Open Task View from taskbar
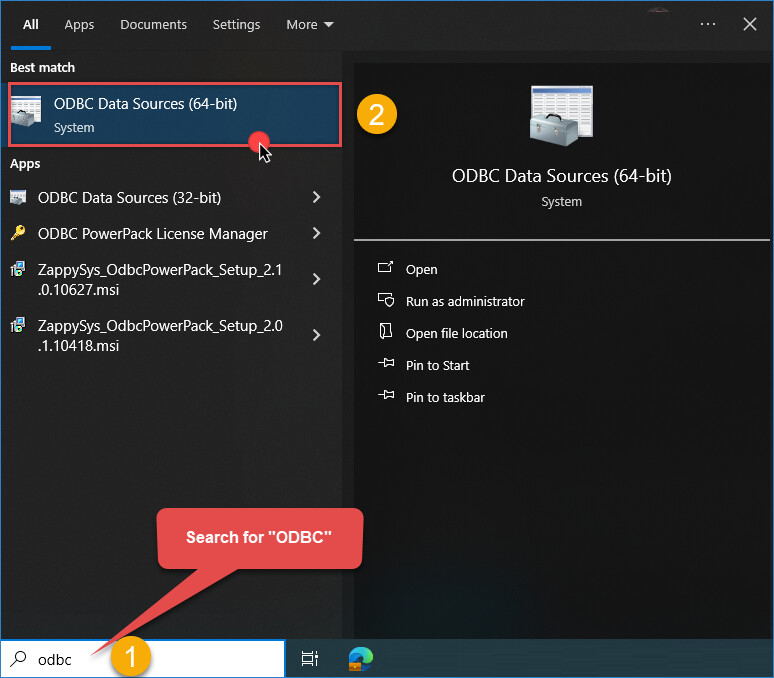The width and height of the screenshot is (774, 678). point(310,658)
